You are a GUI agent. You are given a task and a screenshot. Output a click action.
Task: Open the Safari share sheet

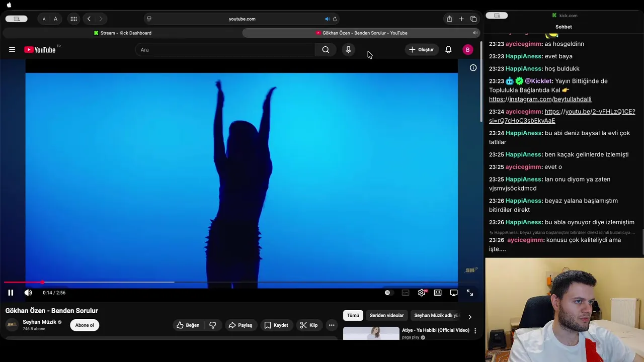pyautogui.click(x=449, y=19)
